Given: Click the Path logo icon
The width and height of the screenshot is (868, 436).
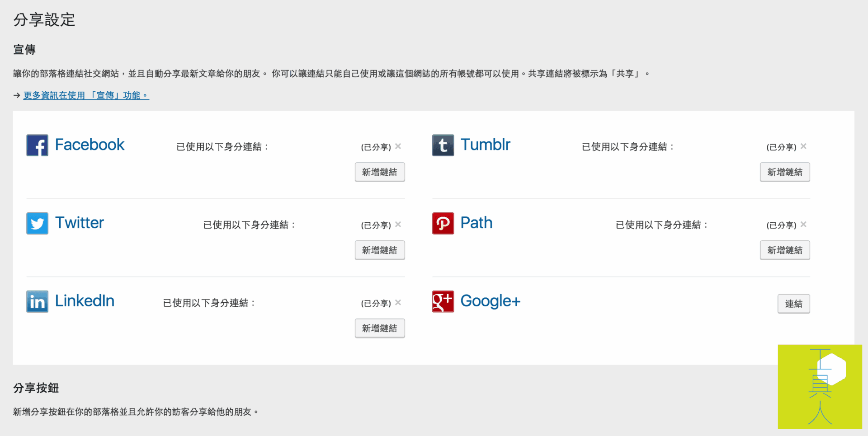Looking at the screenshot, I should click(x=443, y=223).
